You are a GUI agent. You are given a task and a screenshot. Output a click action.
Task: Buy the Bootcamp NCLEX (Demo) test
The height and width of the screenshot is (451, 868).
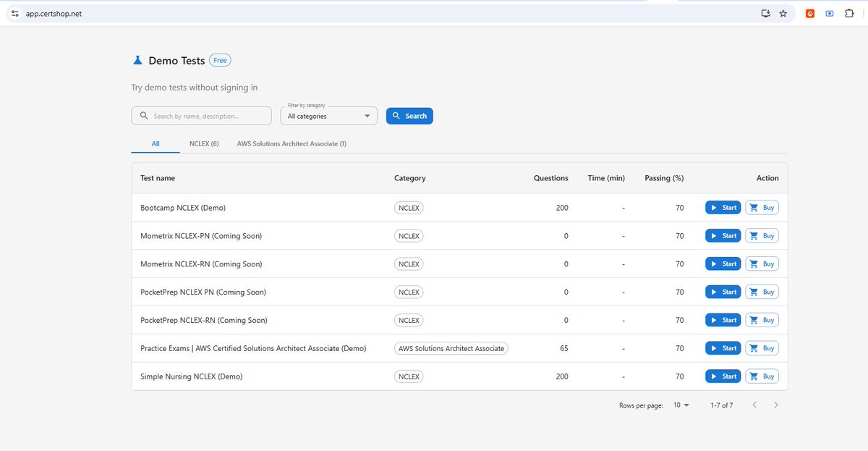tap(762, 208)
